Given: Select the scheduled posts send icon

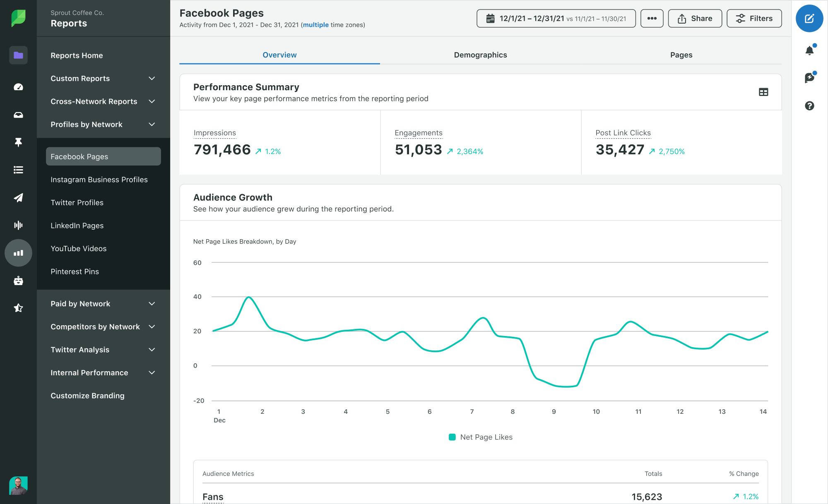Looking at the screenshot, I should (x=18, y=197).
